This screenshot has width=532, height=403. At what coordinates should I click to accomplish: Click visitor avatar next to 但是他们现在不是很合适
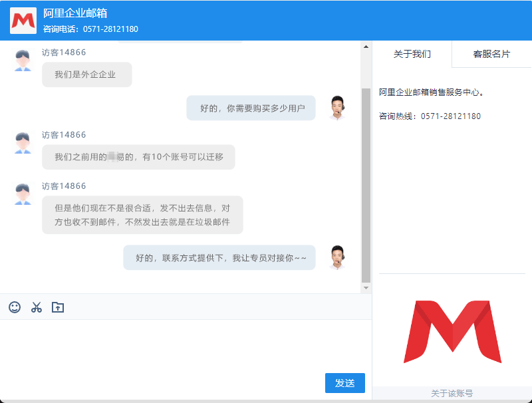[23, 194]
